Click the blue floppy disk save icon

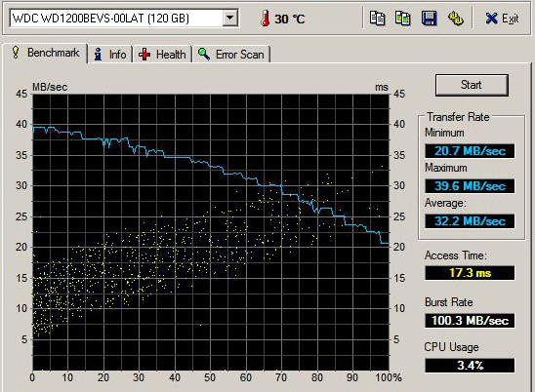[x=429, y=19]
